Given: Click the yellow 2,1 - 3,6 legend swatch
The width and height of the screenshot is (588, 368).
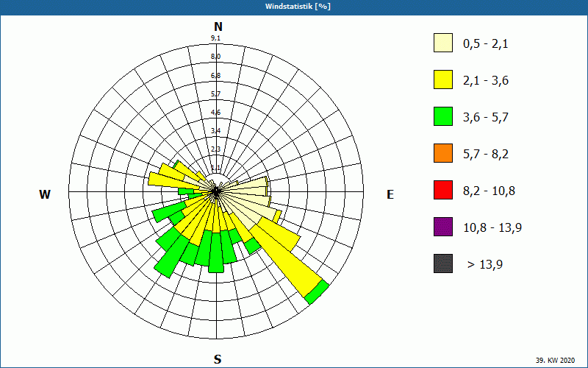Looking at the screenshot, I should coord(443,79).
